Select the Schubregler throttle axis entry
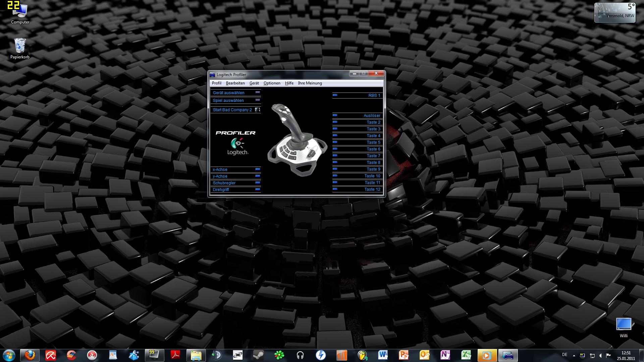 tap(224, 183)
